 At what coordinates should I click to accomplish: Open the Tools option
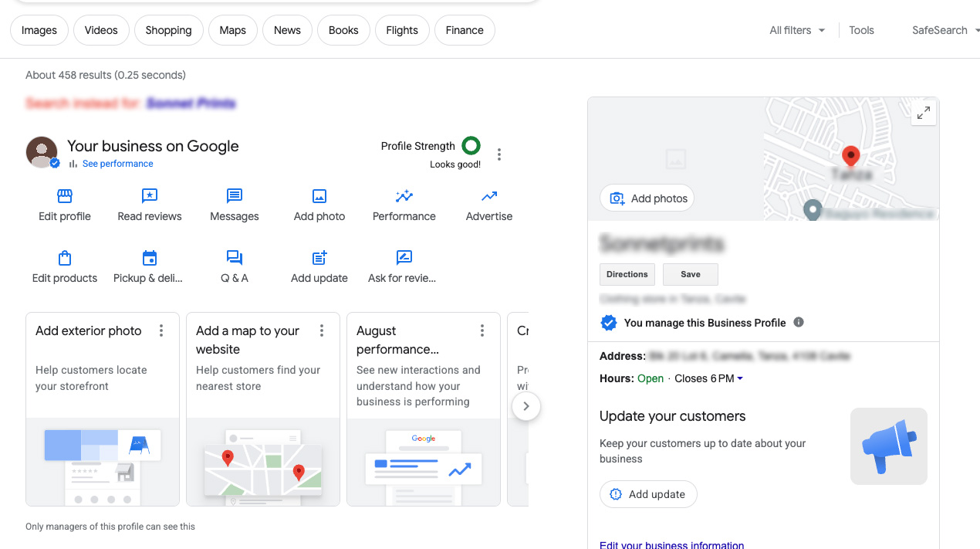tap(861, 30)
